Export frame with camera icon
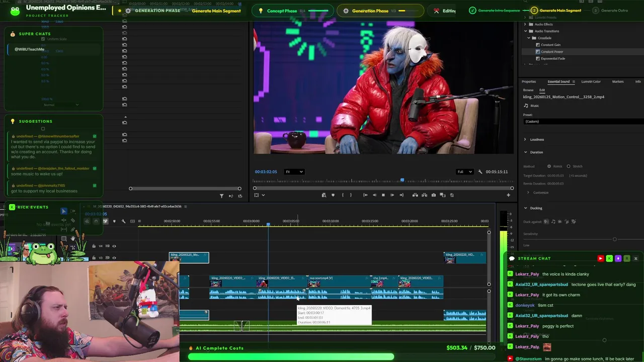The height and width of the screenshot is (362, 644). (x=434, y=195)
